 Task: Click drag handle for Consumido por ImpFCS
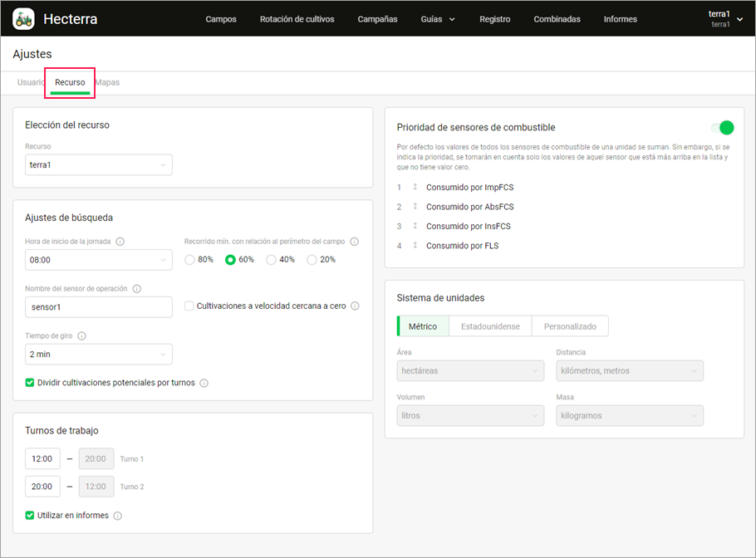pos(415,187)
